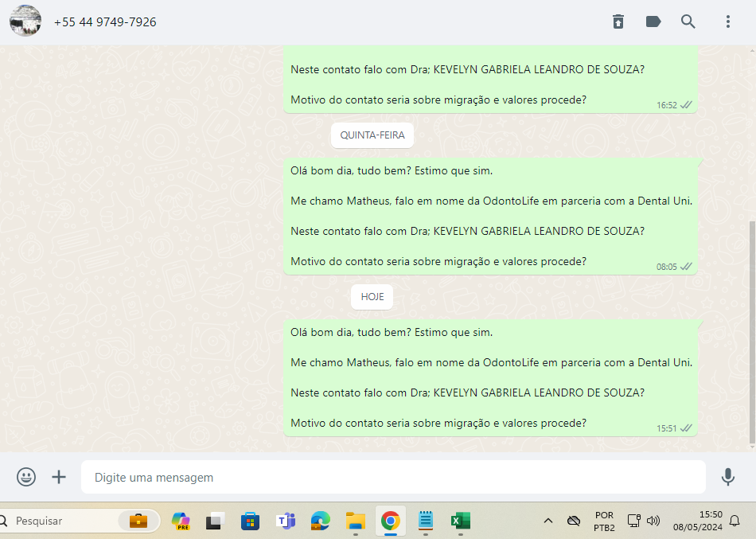Open the emoji picker
The width and height of the screenshot is (756, 539).
[26, 477]
